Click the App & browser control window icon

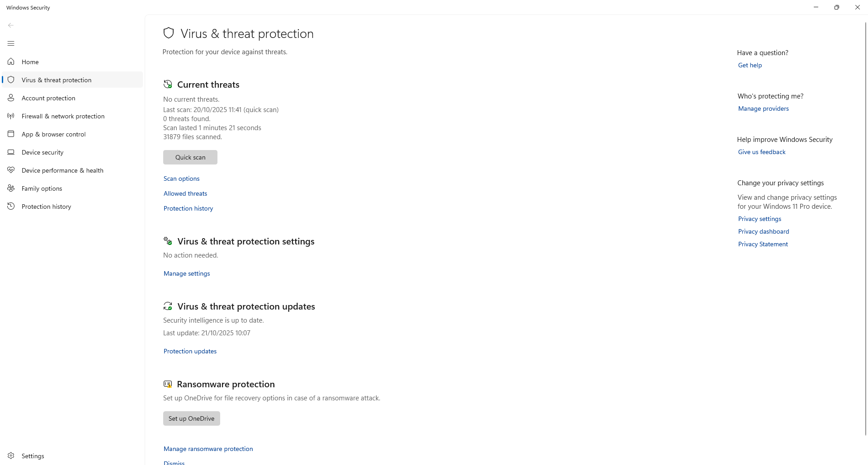pos(11,134)
